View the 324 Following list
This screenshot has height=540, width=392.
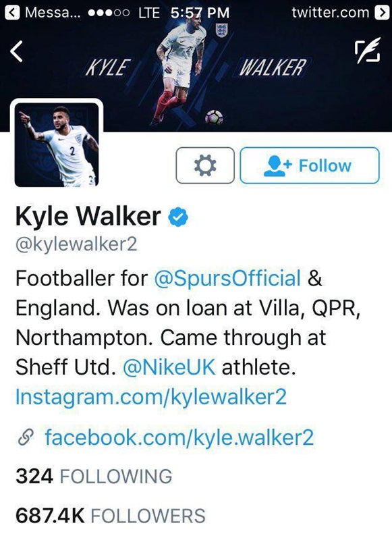(94, 477)
